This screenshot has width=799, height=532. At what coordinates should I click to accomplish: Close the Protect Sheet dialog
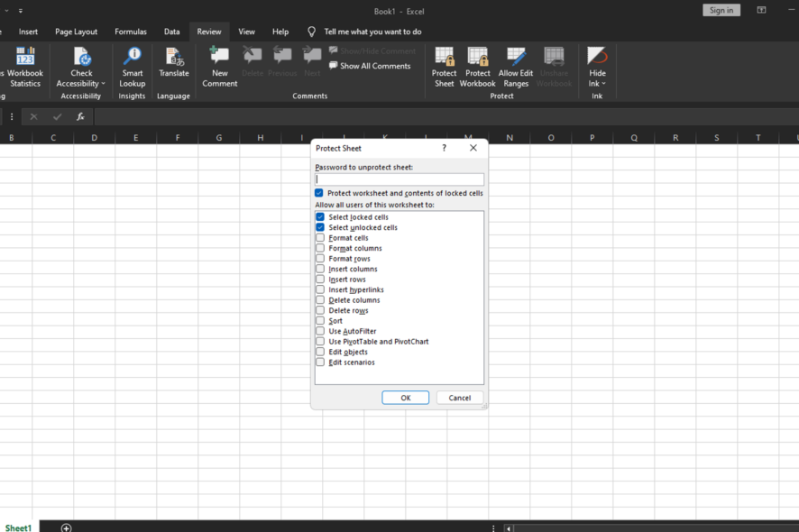click(x=473, y=148)
